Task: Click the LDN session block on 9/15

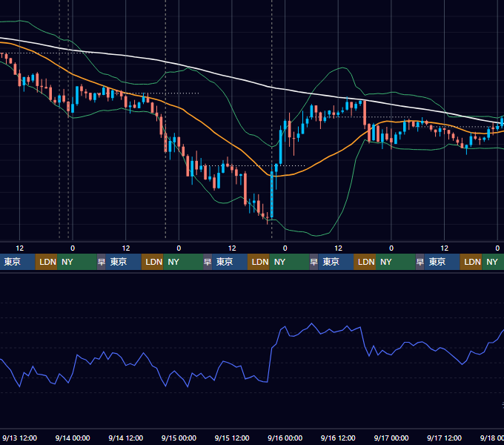Action: point(259,262)
